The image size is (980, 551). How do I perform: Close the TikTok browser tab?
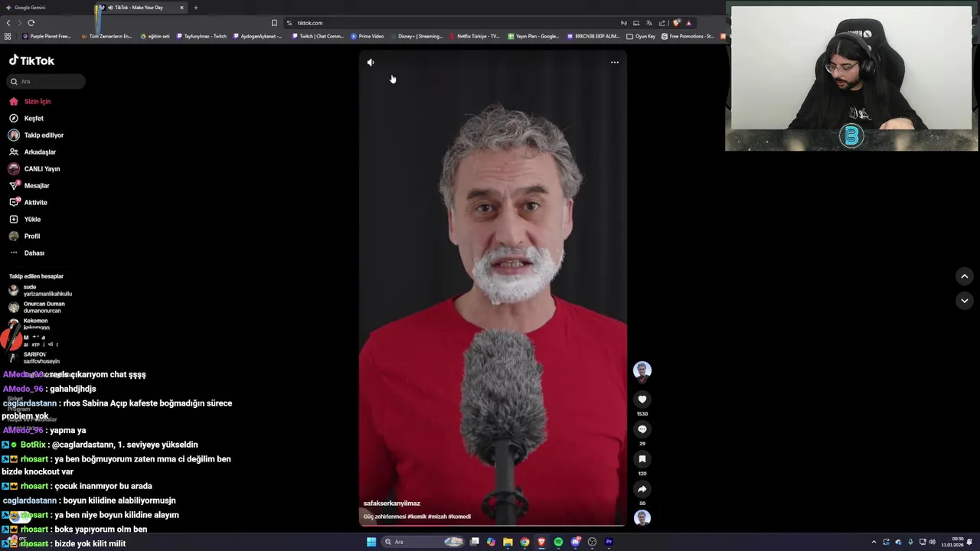point(181,8)
